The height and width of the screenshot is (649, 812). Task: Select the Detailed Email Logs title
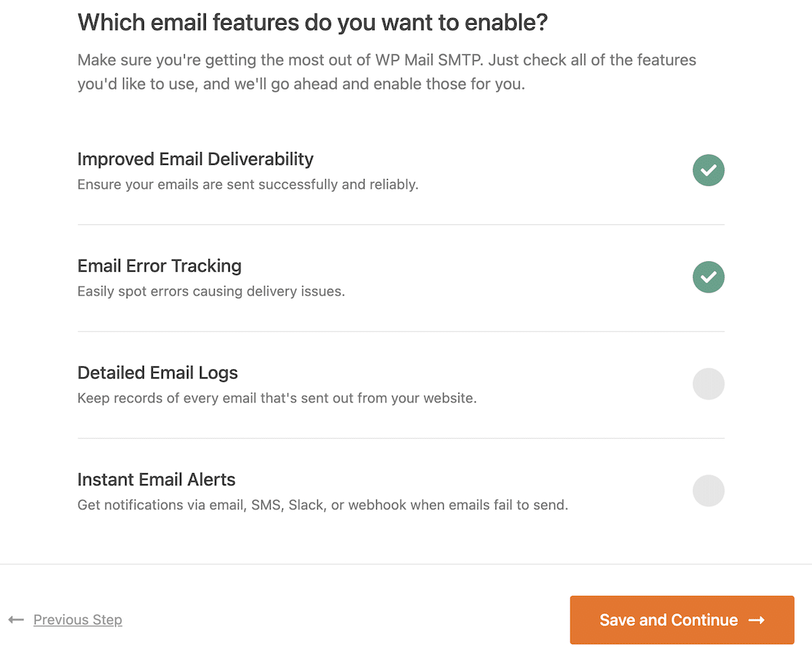[x=157, y=373]
